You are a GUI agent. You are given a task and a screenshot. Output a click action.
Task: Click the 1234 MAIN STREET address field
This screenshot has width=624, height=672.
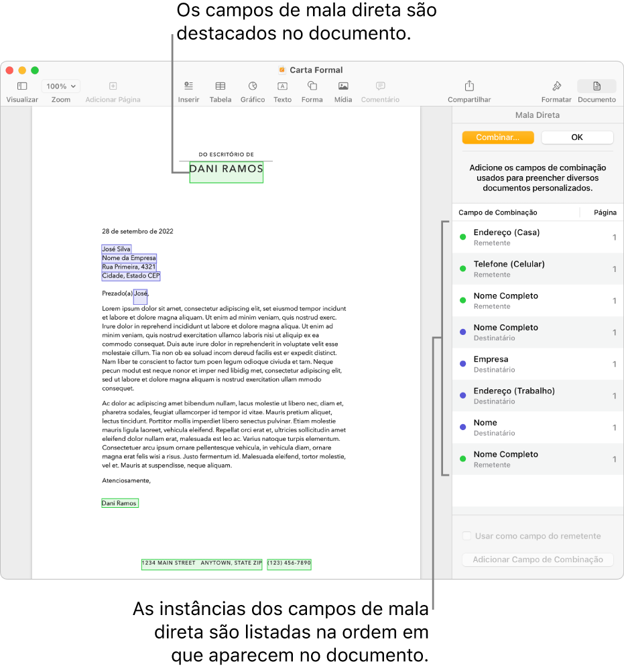pyautogui.click(x=202, y=564)
